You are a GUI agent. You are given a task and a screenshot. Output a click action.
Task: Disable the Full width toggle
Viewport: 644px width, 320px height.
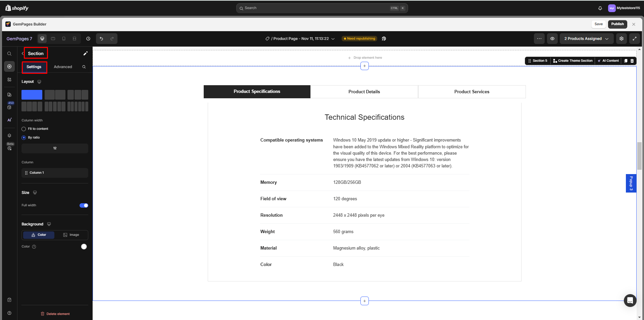pos(84,205)
